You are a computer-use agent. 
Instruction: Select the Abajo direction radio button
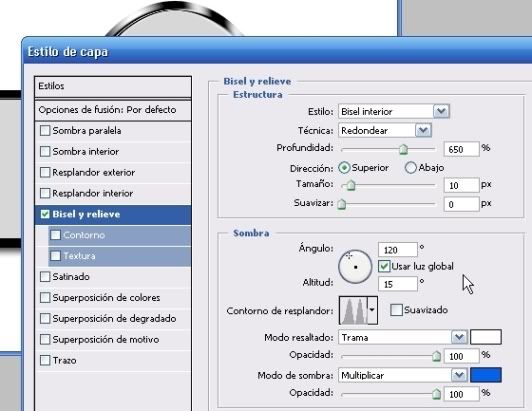point(411,168)
